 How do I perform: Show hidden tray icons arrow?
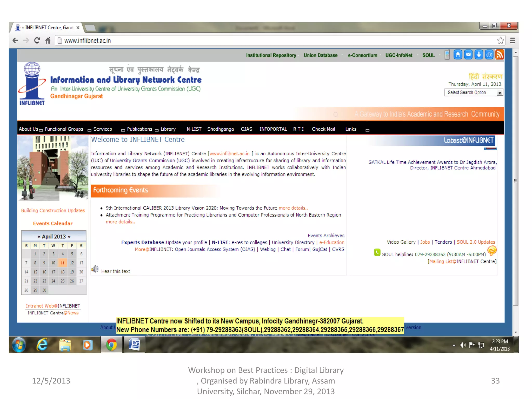click(x=454, y=345)
